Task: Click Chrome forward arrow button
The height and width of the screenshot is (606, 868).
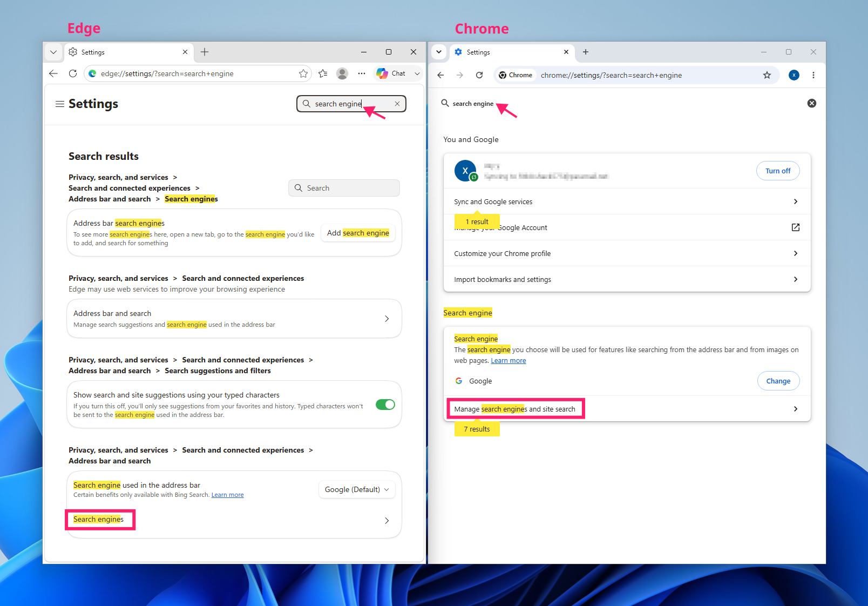Action: click(460, 75)
